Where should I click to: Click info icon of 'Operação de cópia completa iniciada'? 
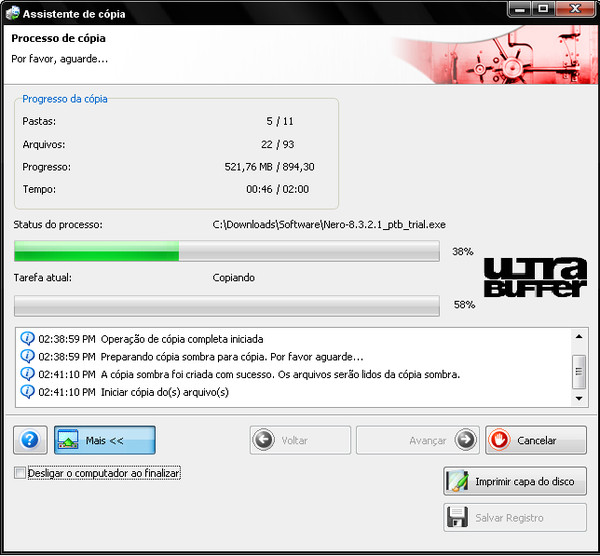(28, 338)
